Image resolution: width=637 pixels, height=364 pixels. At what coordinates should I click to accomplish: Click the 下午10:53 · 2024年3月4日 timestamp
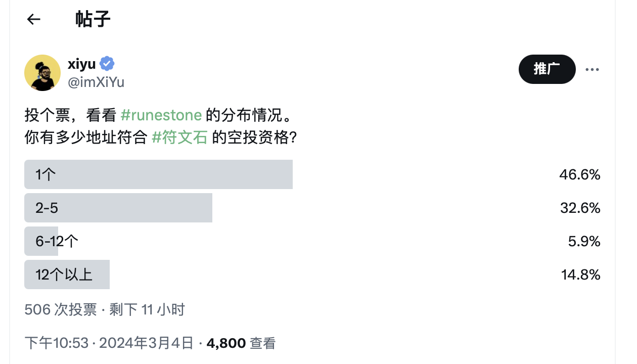click(x=109, y=343)
